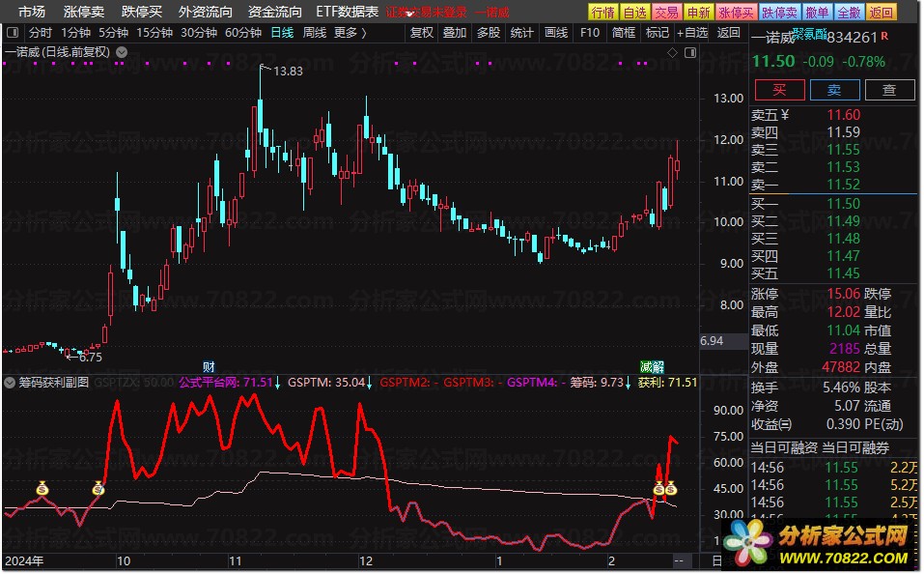Switch to 周线 weekly period tab
Image resolution: width=924 pixels, height=574 pixels.
coord(314,33)
